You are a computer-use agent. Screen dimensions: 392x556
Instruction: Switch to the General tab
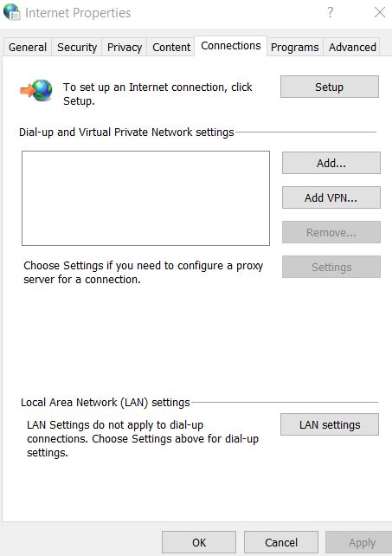pos(28,47)
